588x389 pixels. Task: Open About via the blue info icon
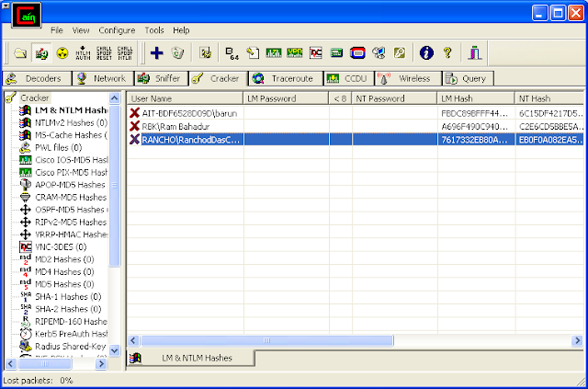coord(426,53)
